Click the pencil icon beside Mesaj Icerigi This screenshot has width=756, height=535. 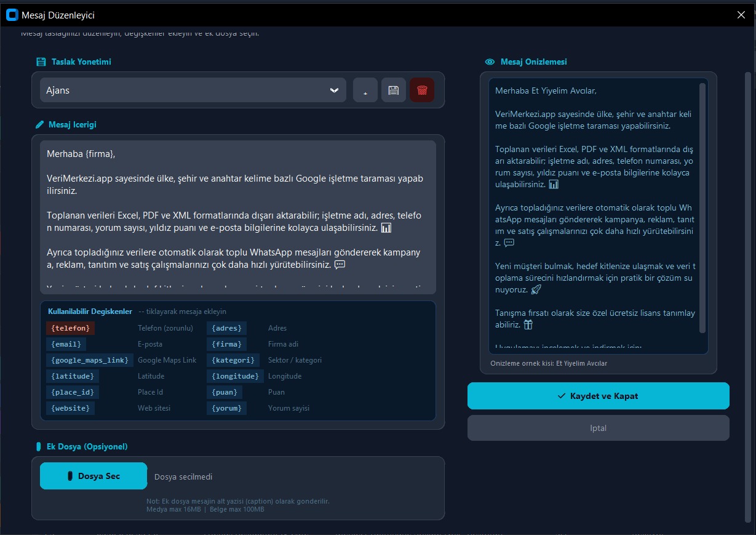point(40,124)
